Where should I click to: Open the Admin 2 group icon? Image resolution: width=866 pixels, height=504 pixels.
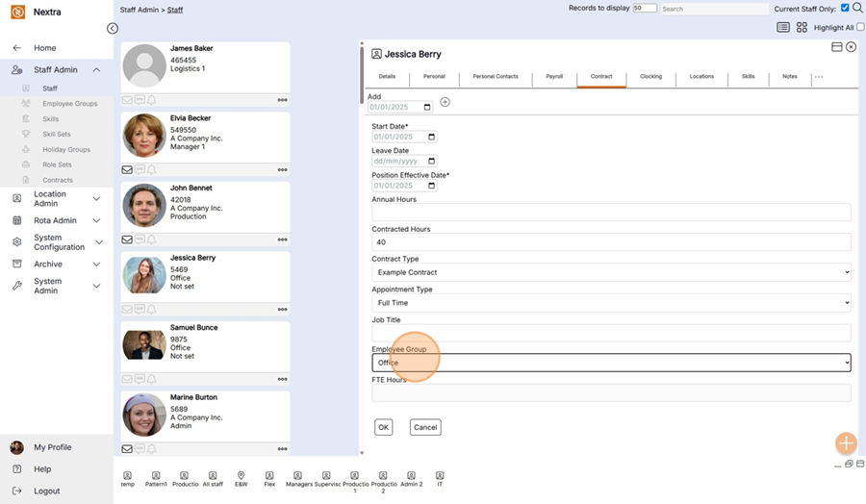[x=411, y=475]
